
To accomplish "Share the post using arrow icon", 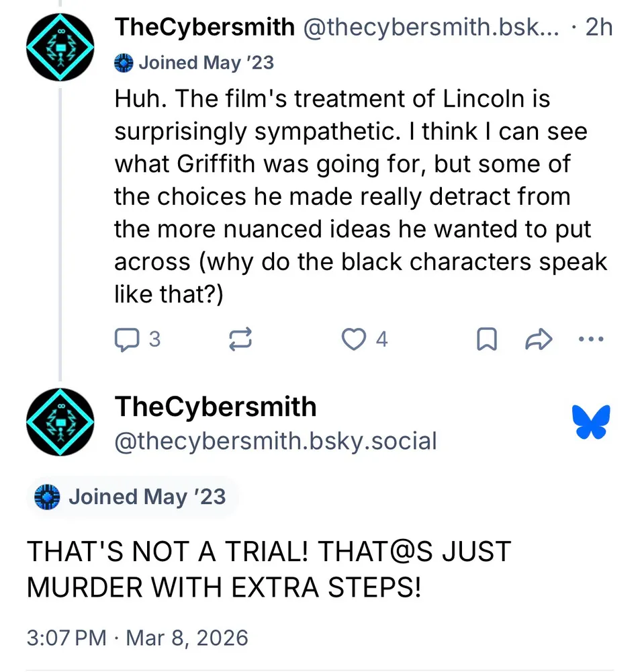I will [x=537, y=340].
